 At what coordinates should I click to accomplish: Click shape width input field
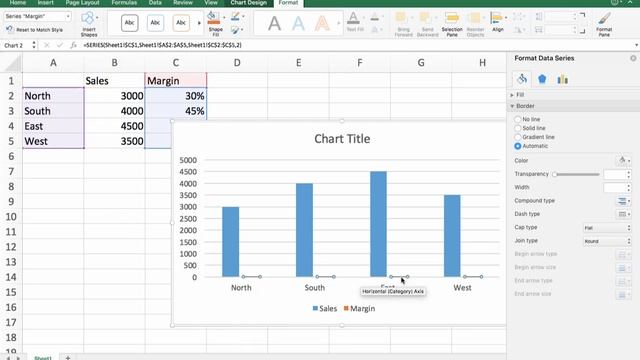pos(558,30)
